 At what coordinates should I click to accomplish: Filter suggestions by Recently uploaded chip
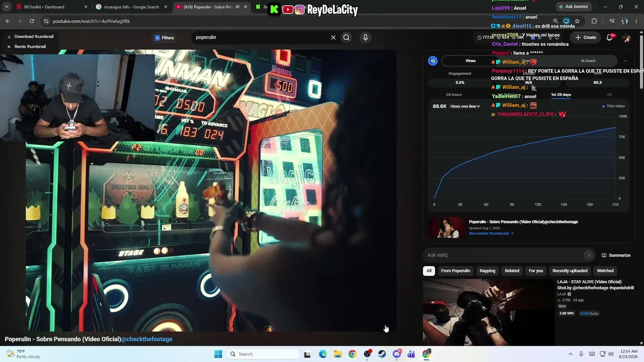pyautogui.click(x=570, y=270)
